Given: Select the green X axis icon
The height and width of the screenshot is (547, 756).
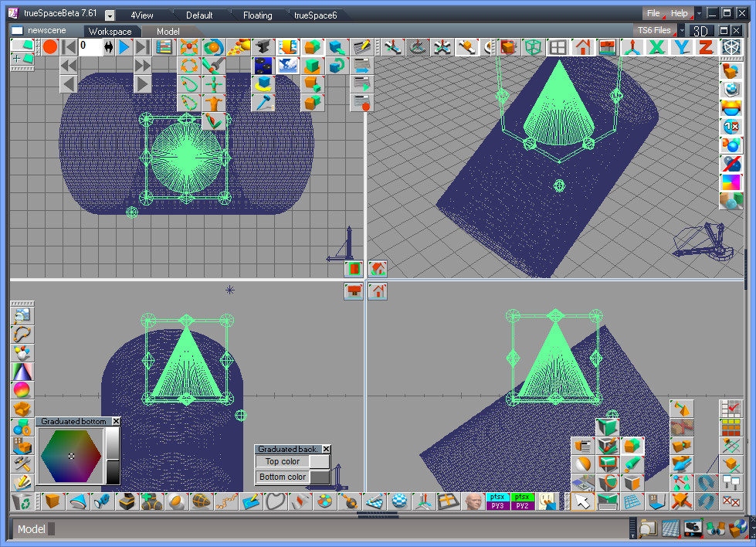Looking at the screenshot, I should 657,47.
